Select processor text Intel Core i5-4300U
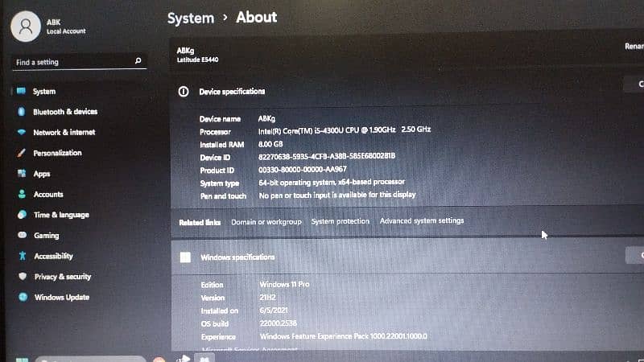The width and height of the screenshot is (644, 362). click(x=345, y=130)
